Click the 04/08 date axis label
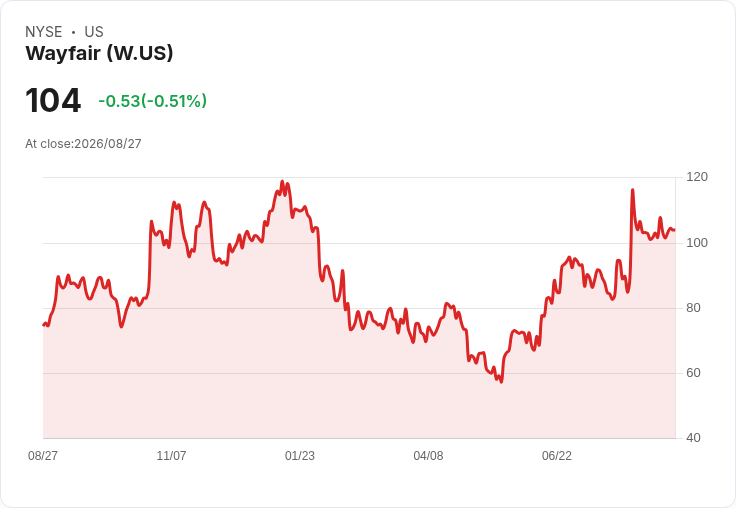This screenshot has height=508, width=736. 428,455
